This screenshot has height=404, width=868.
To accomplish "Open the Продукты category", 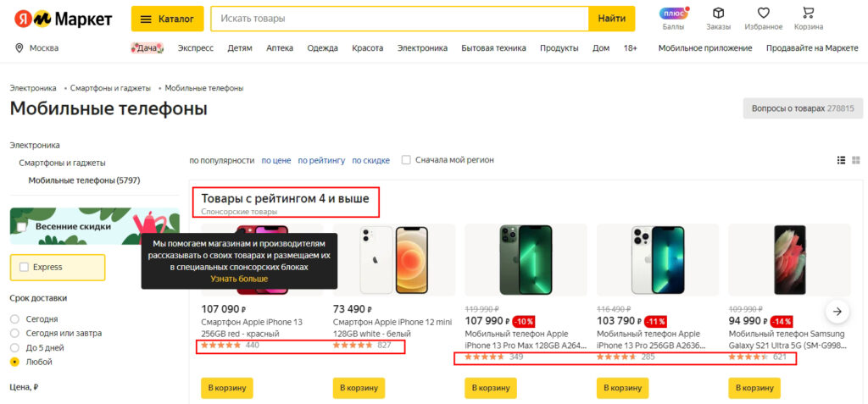I will 559,48.
